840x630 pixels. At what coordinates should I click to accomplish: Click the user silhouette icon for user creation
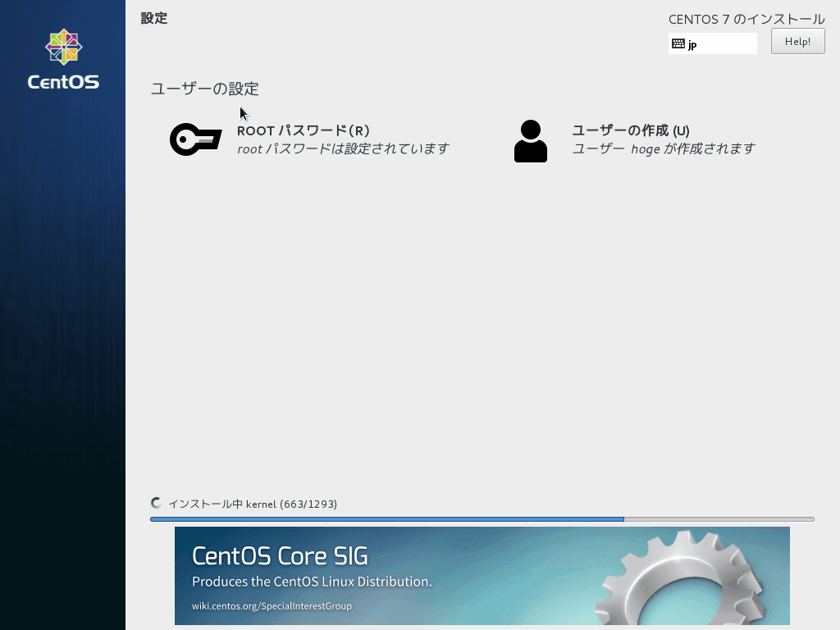[530, 139]
